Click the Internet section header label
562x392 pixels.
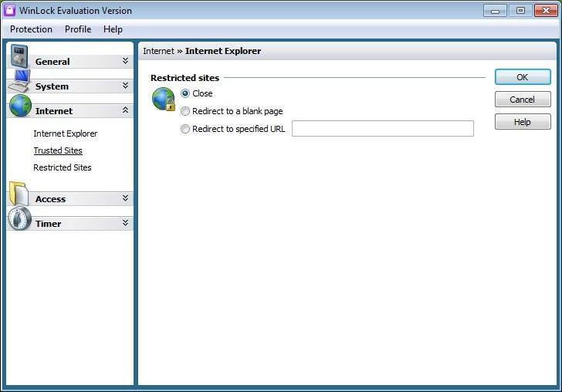point(54,111)
